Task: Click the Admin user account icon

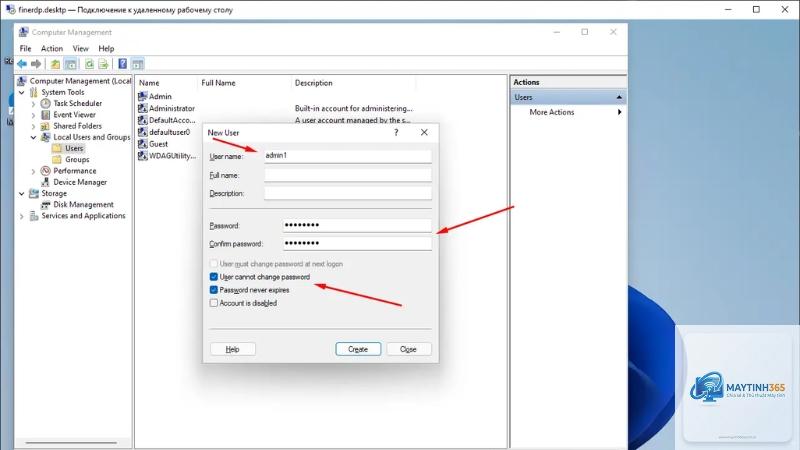Action: click(x=142, y=96)
